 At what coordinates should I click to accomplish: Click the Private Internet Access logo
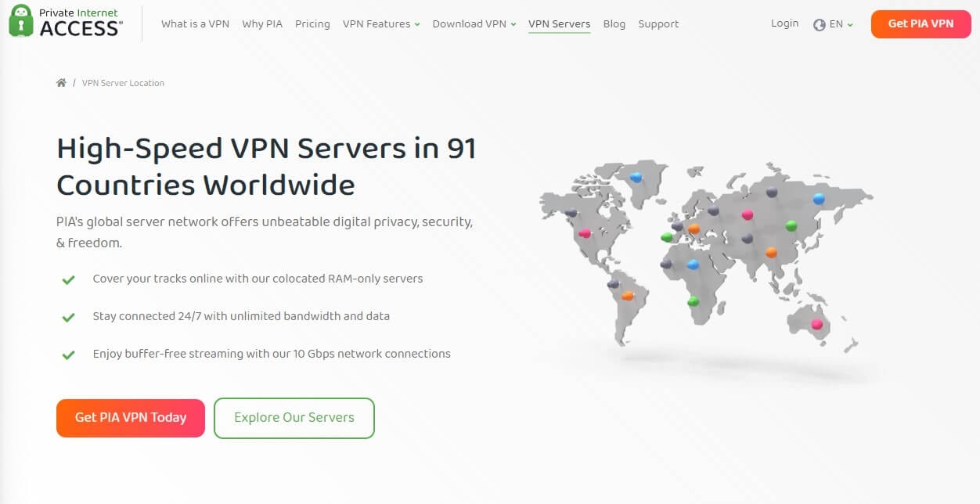coord(66,21)
